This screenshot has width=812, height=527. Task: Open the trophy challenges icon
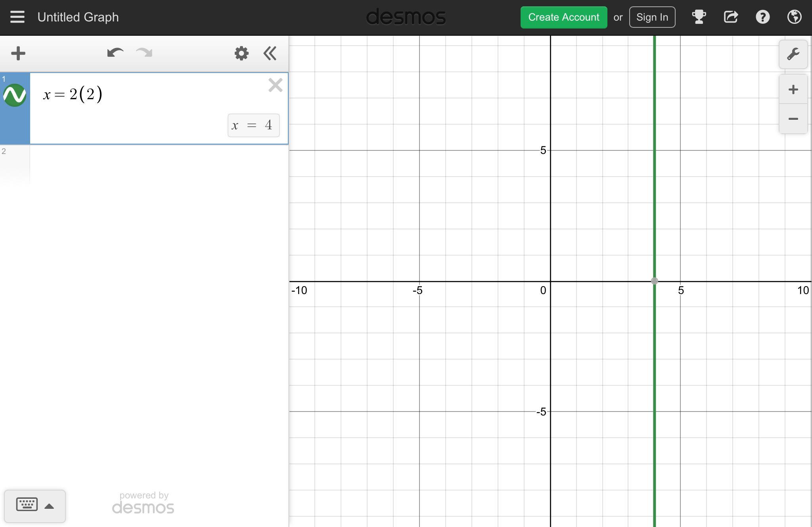pos(699,17)
